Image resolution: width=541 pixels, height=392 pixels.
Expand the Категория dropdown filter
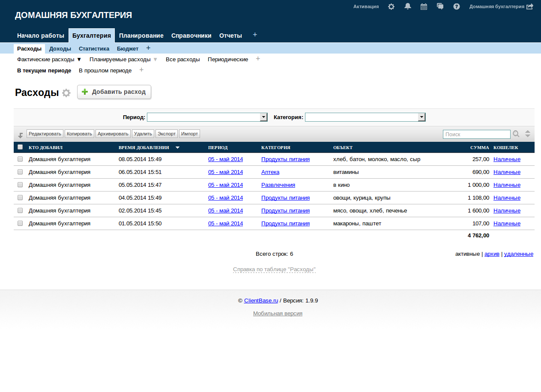(421, 117)
